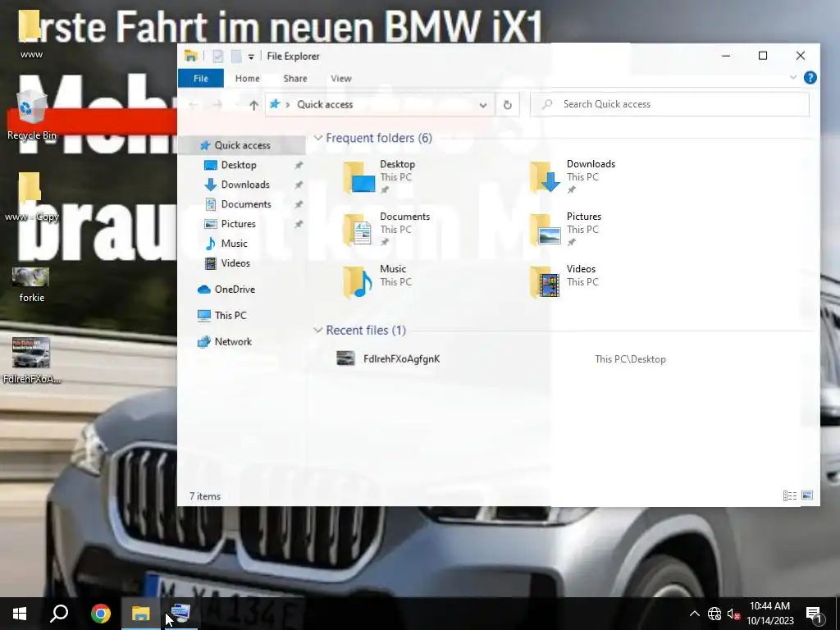Select Network in the navigation pane
840x630 pixels.
pyautogui.click(x=233, y=342)
